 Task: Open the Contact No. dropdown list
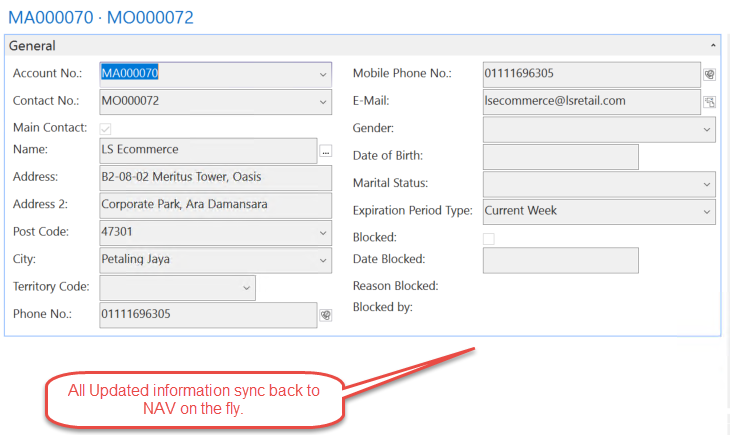[x=323, y=102]
